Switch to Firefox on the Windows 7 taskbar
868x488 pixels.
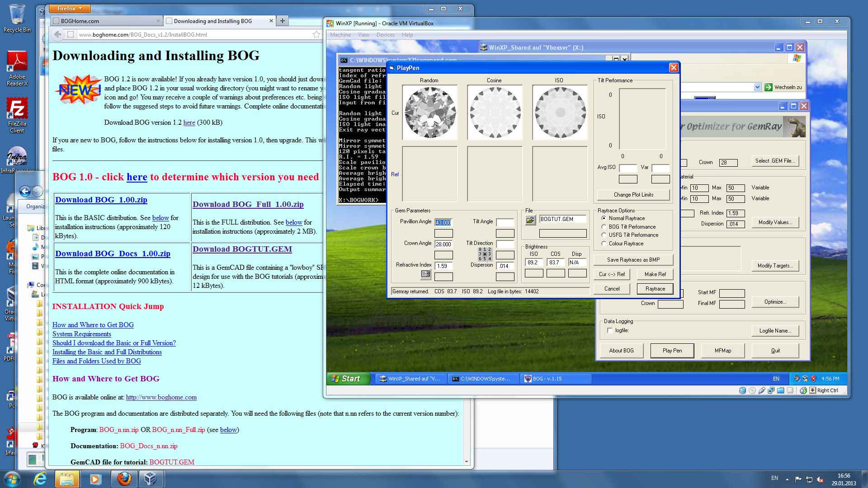(124, 479)
